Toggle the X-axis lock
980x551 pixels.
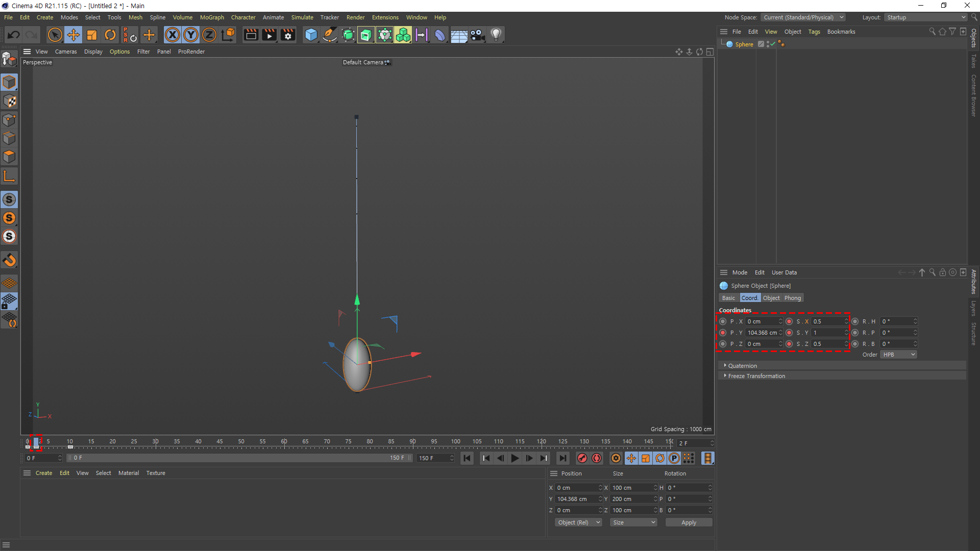tap(173, 35)
